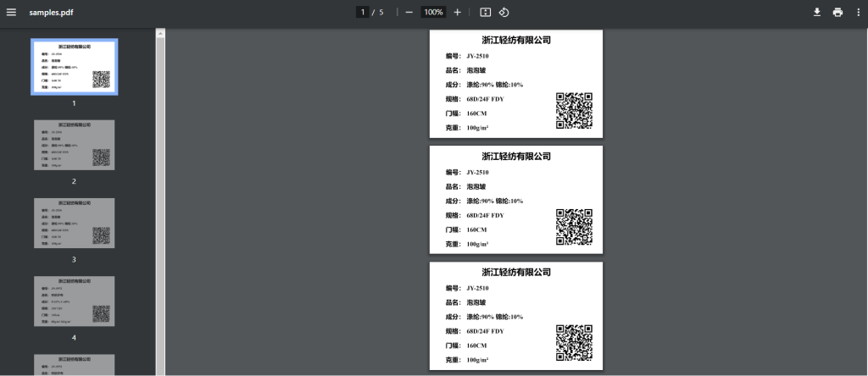Click 泡泡皱 on the first label
The height and width of the screenshot is (376, 868).
click(x=476, y=70)
